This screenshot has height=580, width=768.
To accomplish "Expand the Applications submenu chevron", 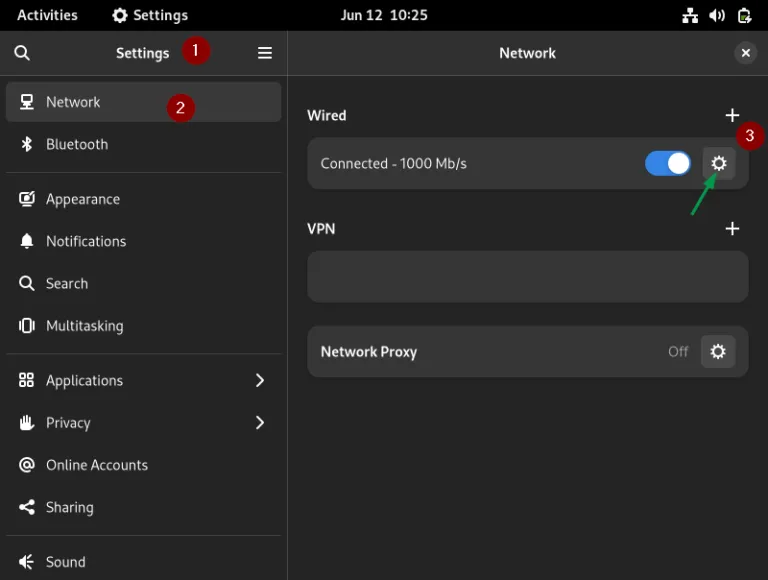I will click(x=260, y=380).
